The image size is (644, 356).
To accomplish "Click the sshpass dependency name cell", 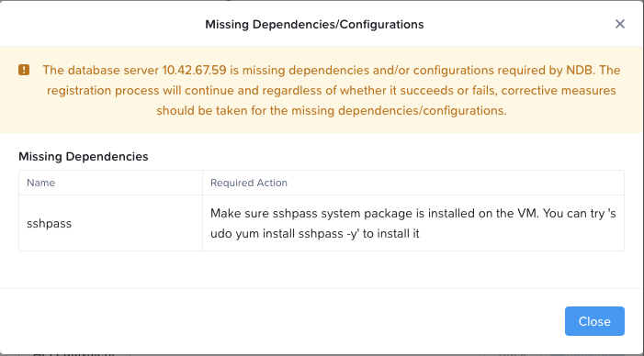I will point(110,223).
